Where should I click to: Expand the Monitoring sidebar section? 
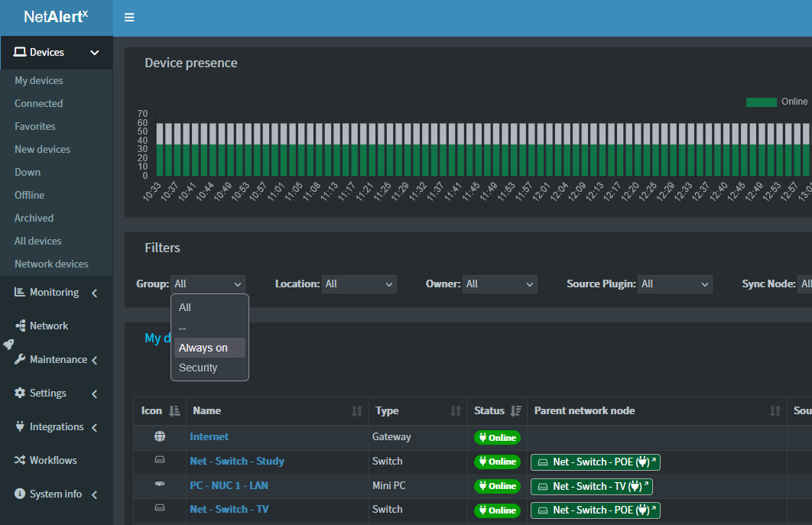(54, 293)
